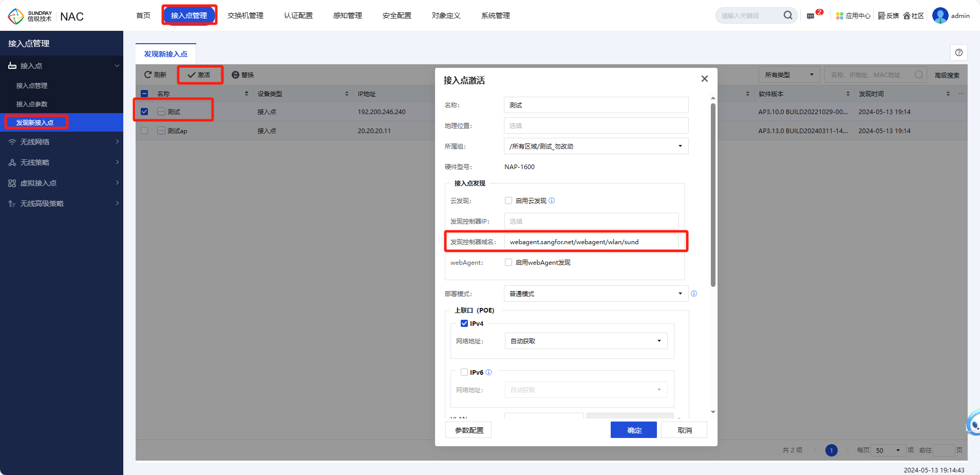980x475 pixels.
Task: Open 交换机管理 top menu
Action: [246, 15]
